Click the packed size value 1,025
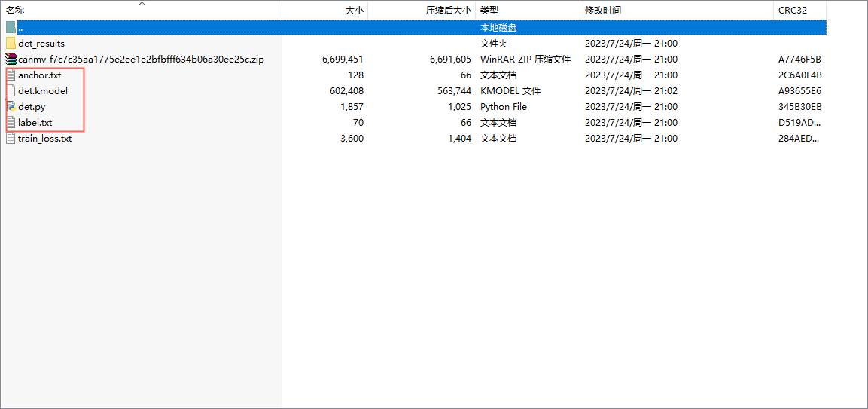Viewport: 868px width, 409px height. coord(460,107)
